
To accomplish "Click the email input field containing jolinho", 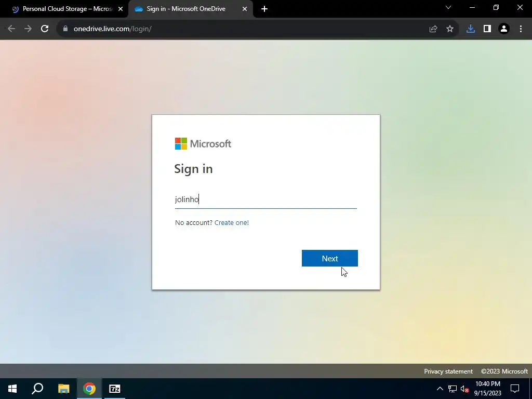I will coord(265,199).
